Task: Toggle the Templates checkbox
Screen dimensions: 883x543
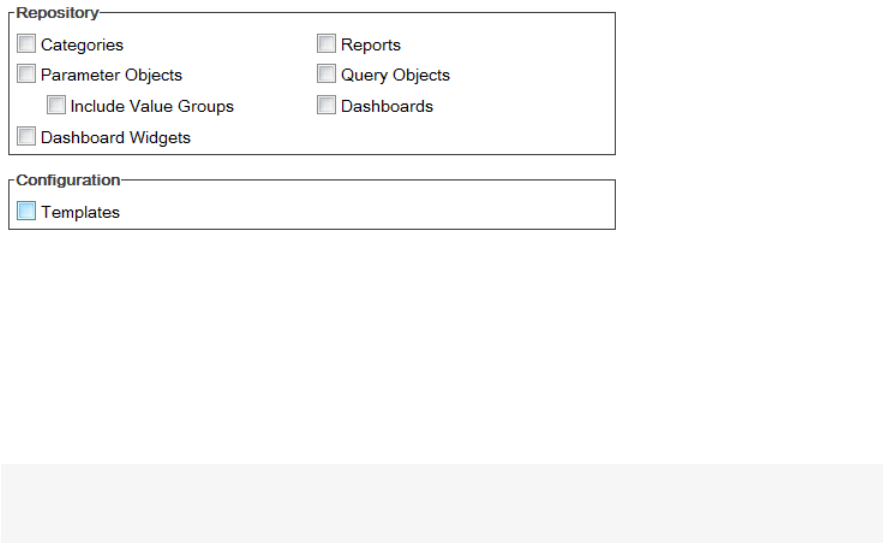Action: (26, 211)
